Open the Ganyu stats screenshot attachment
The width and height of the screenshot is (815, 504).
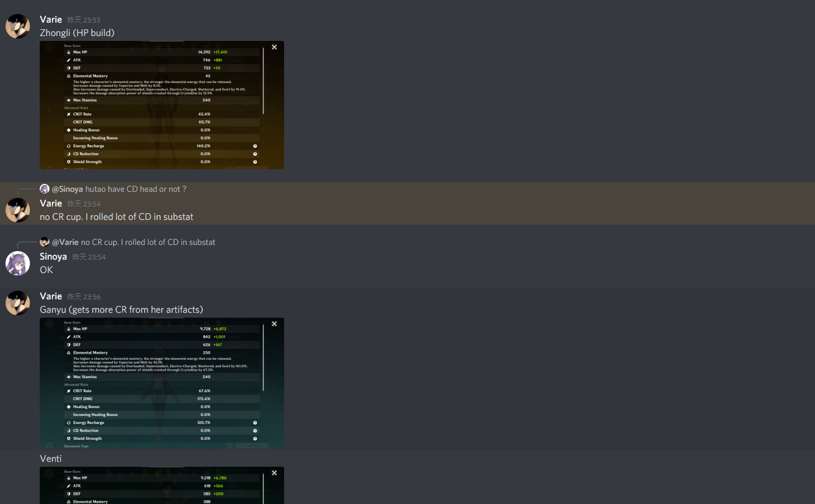point(162,382)
